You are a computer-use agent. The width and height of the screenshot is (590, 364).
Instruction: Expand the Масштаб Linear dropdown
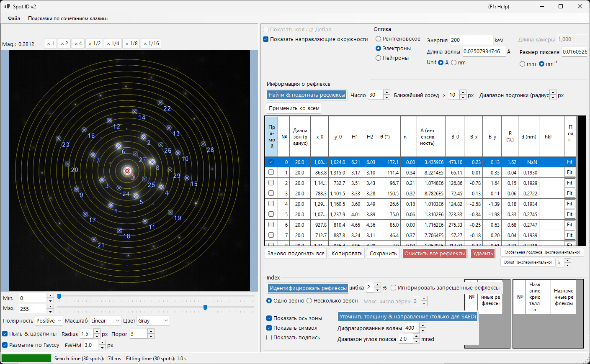tap(106, 320)
